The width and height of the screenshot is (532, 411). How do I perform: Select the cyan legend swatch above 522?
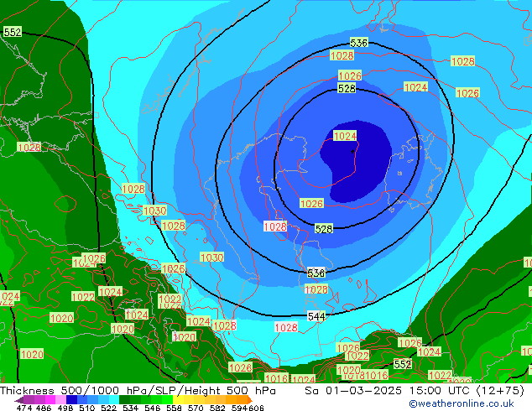pyautogui.click(x=114, y=400)
